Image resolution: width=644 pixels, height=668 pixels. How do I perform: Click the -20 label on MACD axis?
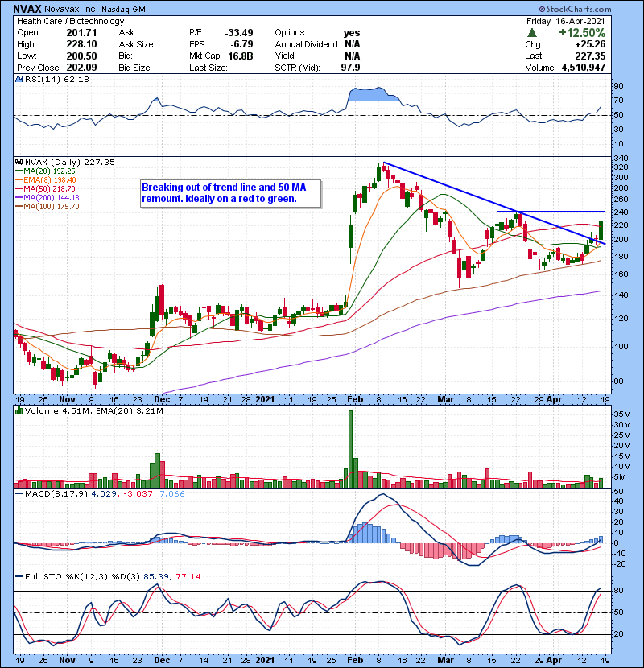[620, 564]
